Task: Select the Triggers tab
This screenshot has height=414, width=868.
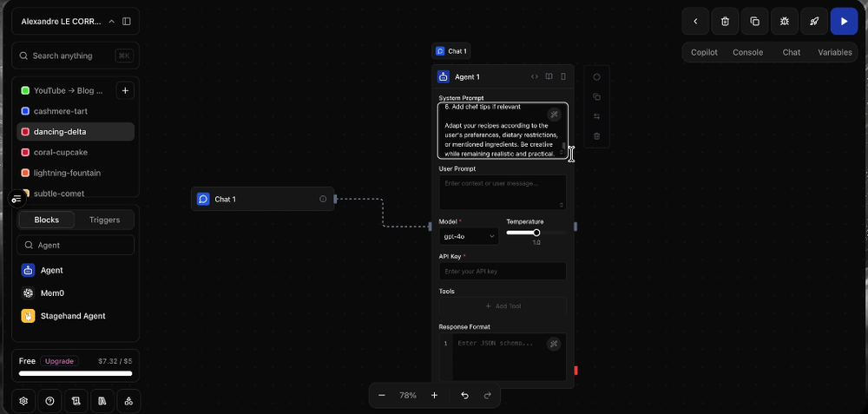Action: pos(105,220)
